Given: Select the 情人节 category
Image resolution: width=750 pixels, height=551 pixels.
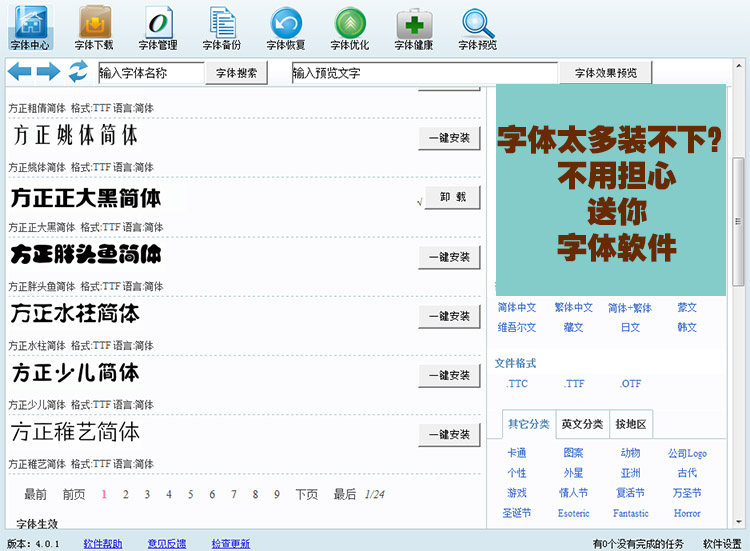Looking at the screenshot, I should pos(574,493).
